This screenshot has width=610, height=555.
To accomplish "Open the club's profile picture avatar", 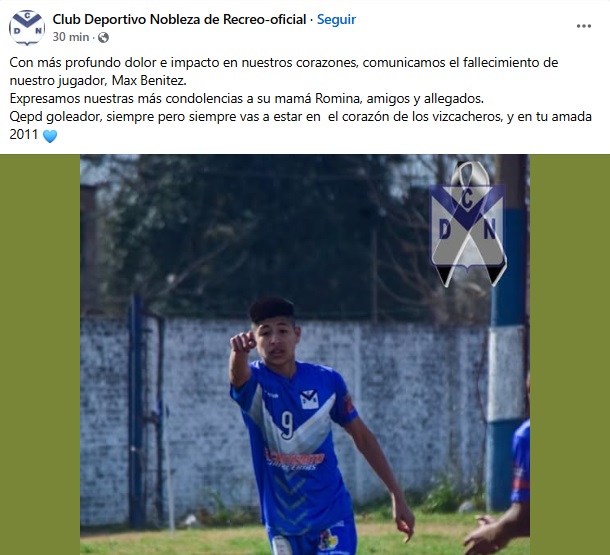I will (27, 27).
